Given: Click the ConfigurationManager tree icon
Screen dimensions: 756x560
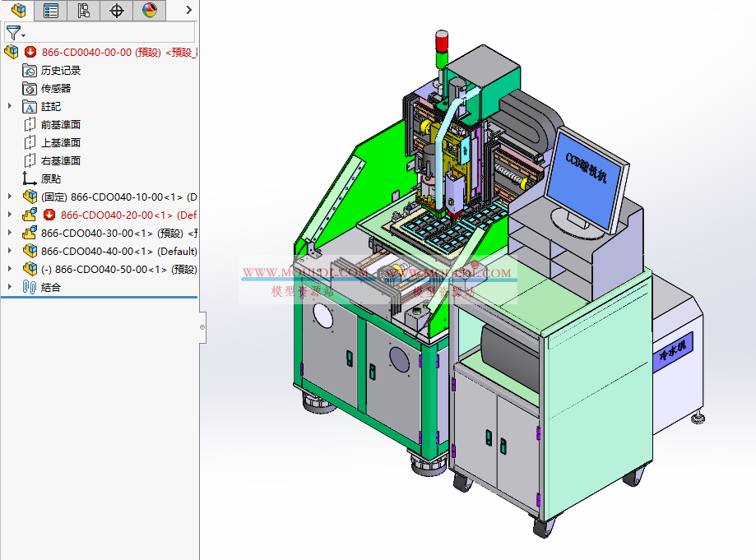Looking at the screenshot, I should coord(86,11).
